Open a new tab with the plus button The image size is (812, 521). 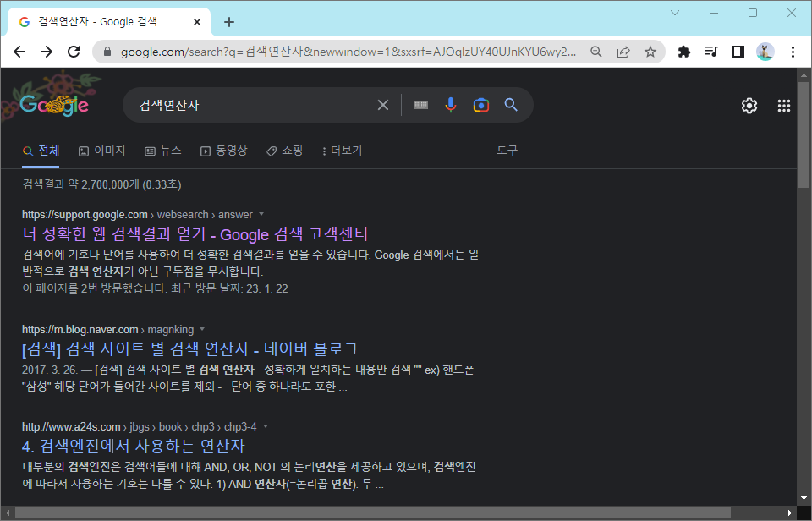coord(229,22)
